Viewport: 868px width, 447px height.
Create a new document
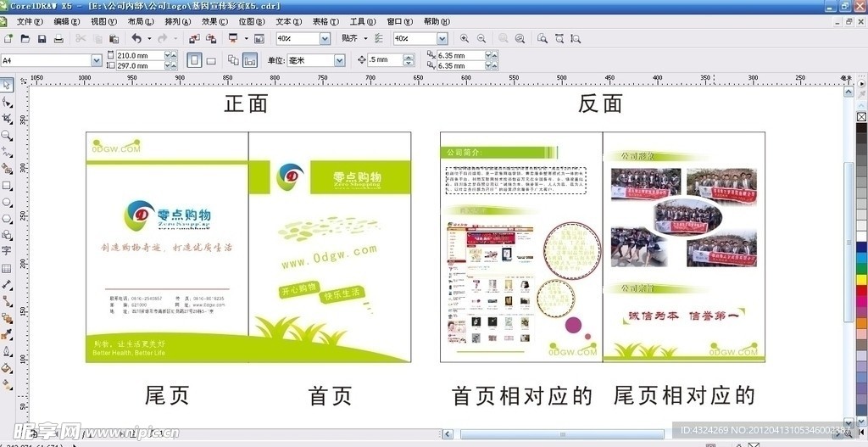click(x=8, y=38)
